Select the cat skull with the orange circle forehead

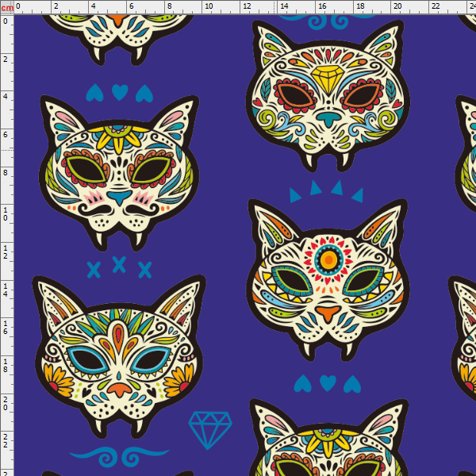coord(328,280)
